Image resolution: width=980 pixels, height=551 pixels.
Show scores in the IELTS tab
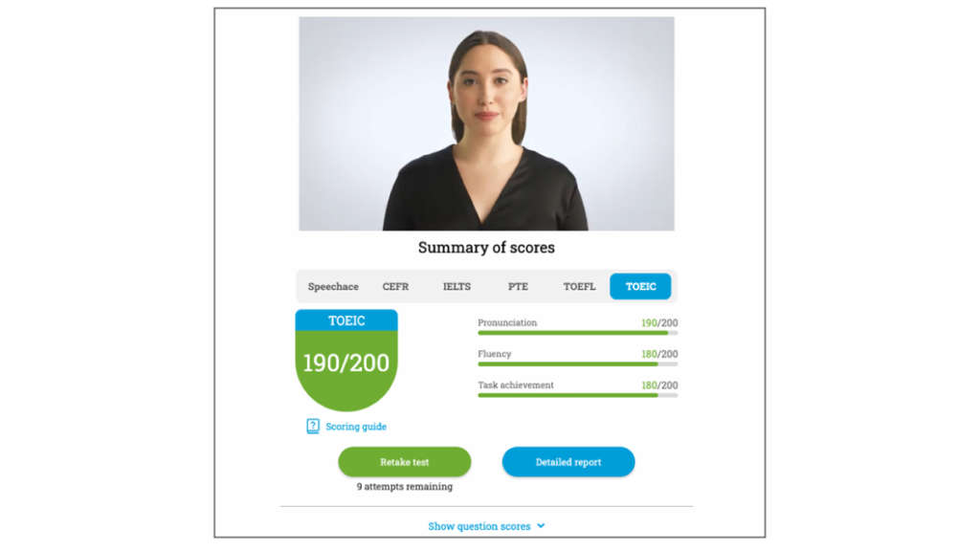pyautogui.click(x=457, y=287)
